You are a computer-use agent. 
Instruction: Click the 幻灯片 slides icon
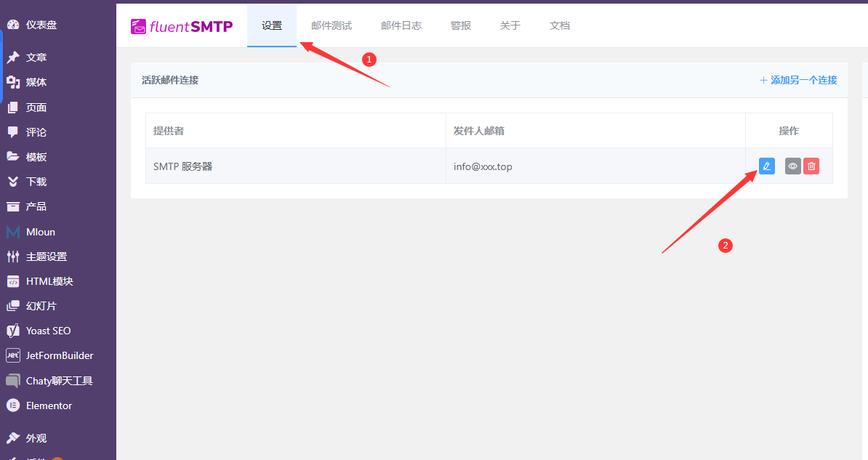coord(13,305)
